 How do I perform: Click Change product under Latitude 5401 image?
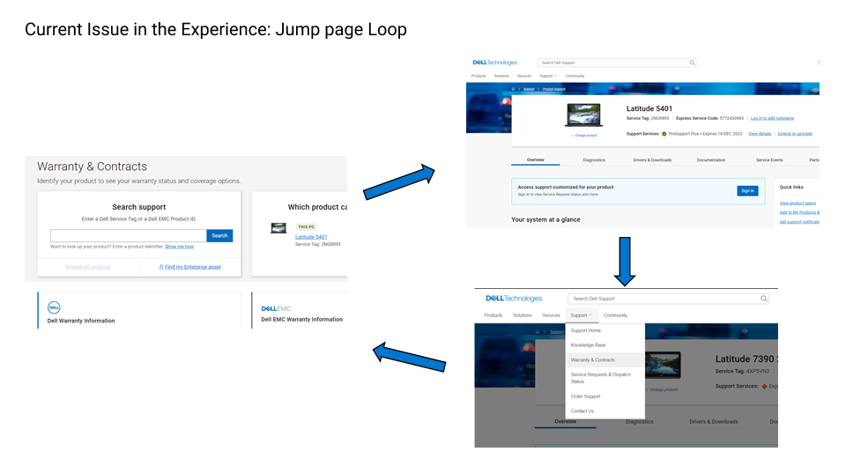click(584, 135)
